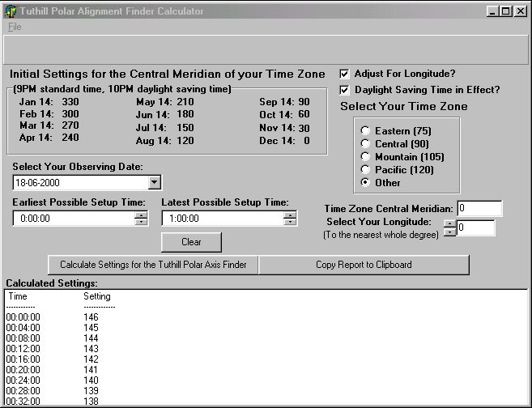Click the Jan 14: 330 entry
Screen dimensions: 532x408
[49, 102]
